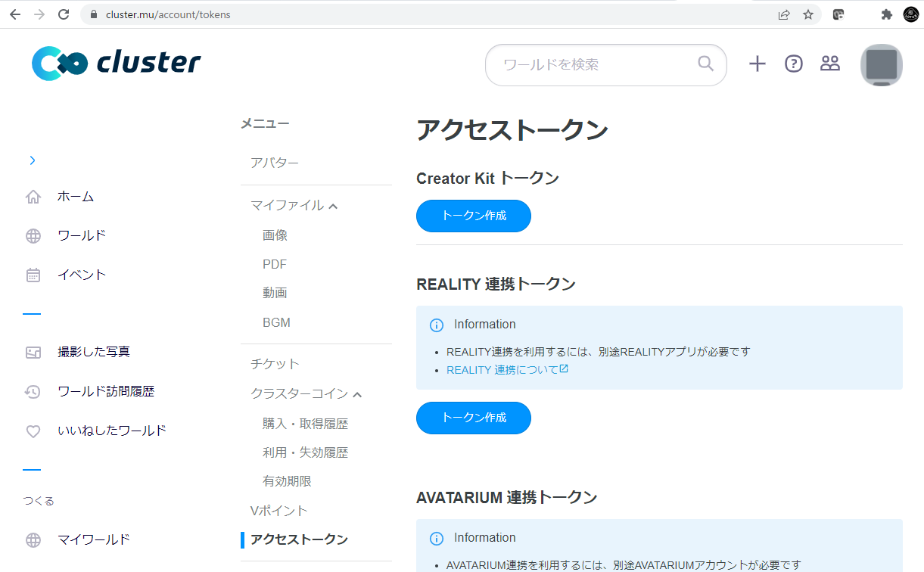The width and height of the screenshot is (924, 572).
Task: Click the plus create icon
Action: click(x=757, y=64)
